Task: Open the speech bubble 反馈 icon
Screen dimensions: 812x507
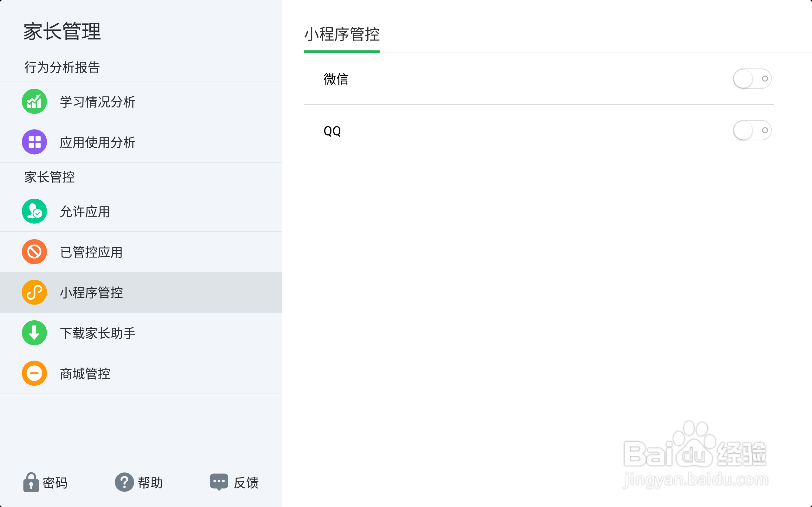Action: click(219, 482)
